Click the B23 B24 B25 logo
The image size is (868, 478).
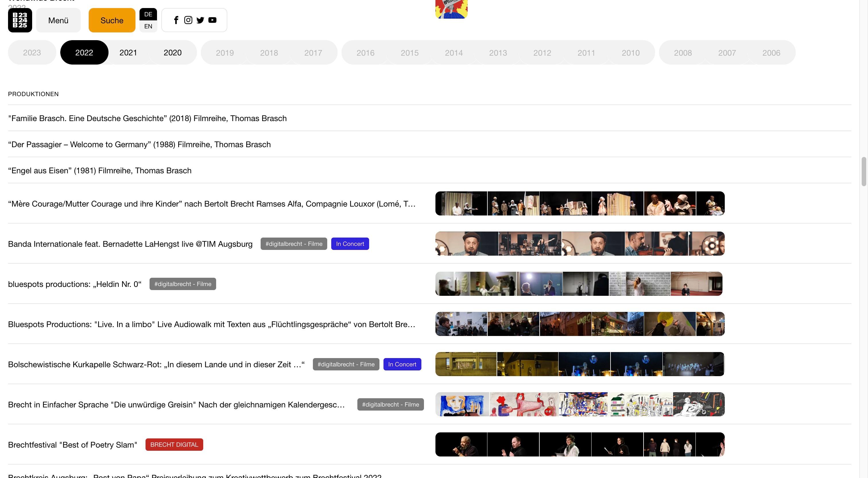(20, 20)
